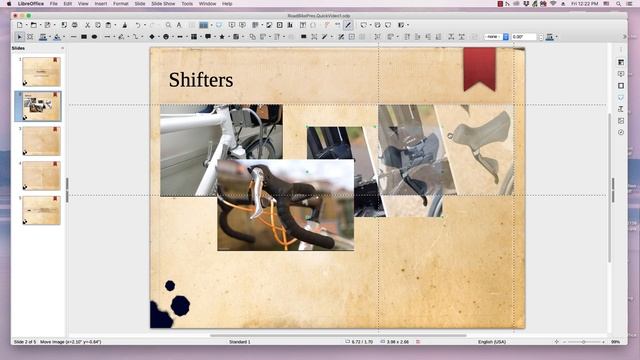
Task: Click the Clone formatting paintbrush icon
Action: click(124, 25)
